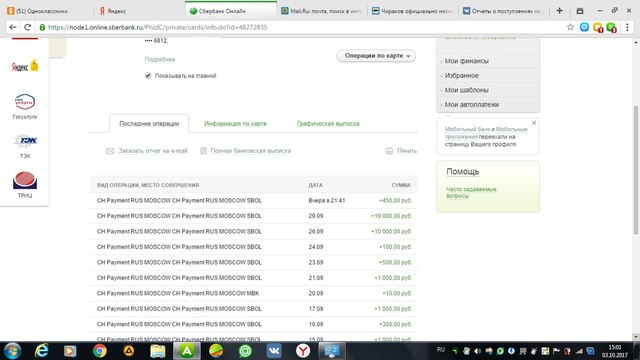Close the Мобильный банк notice
The height and width of the screenshot is (360, 640).
(534, 123)
